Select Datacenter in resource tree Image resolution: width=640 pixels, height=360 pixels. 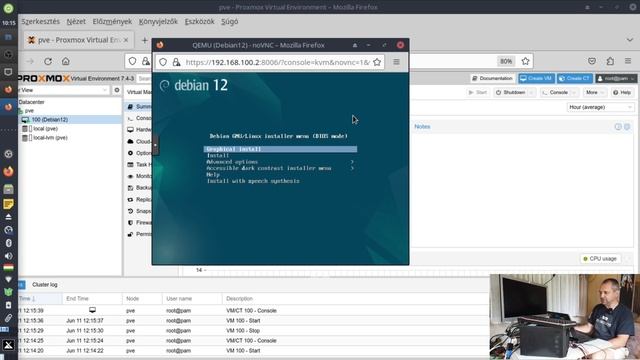(31, 102)
